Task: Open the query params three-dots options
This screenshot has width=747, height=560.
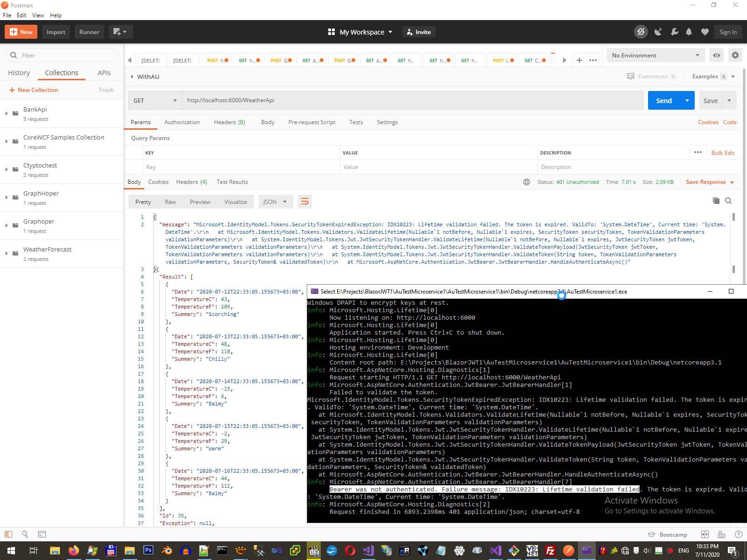Action: pos(698,152)
